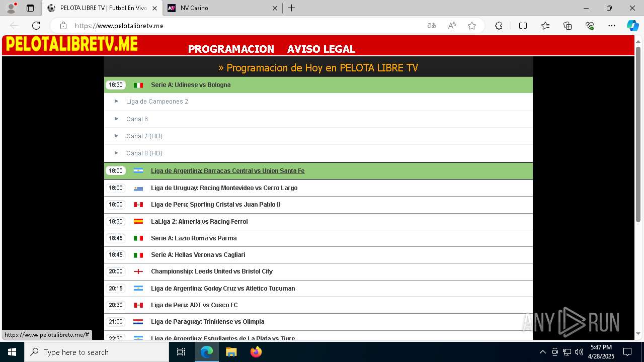Select the PELOTA LIBRE TV tab
This screenshot has width=644, height=362.
point(102,8)
